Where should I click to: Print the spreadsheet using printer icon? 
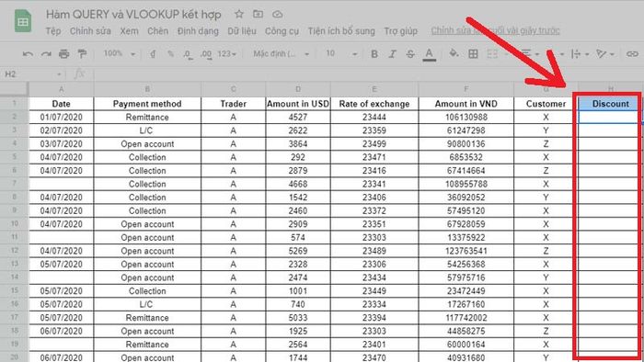tap(63, 53)
